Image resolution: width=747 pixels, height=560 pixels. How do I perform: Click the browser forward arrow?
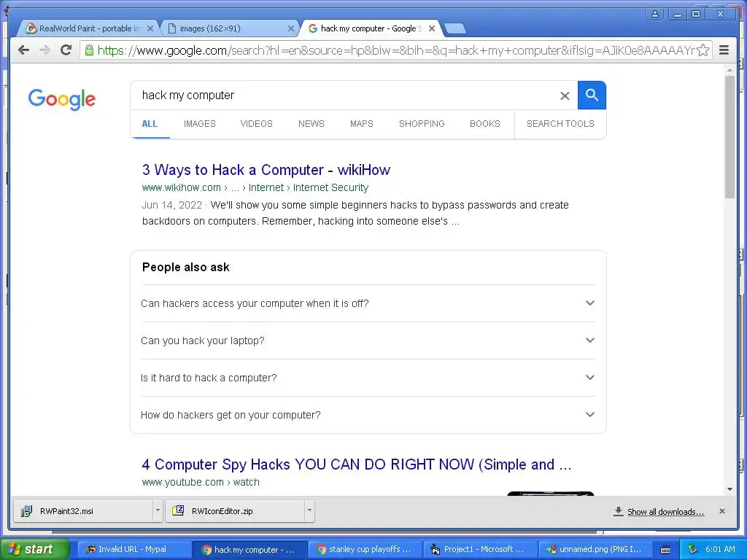click(x=44, y=50)
